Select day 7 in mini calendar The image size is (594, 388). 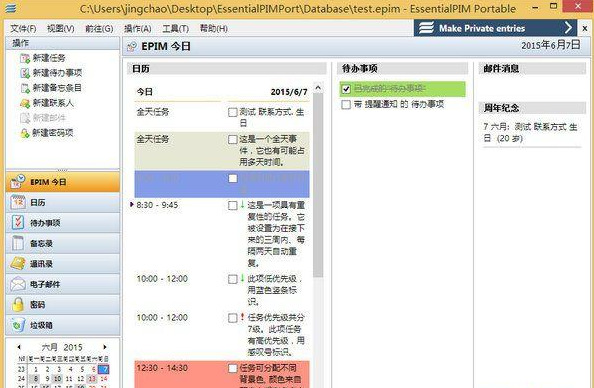(x=103, y=369)
